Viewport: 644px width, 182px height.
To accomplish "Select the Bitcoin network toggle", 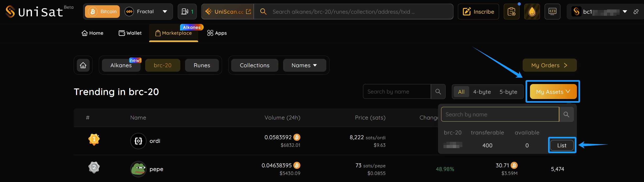I will point(102,12).
